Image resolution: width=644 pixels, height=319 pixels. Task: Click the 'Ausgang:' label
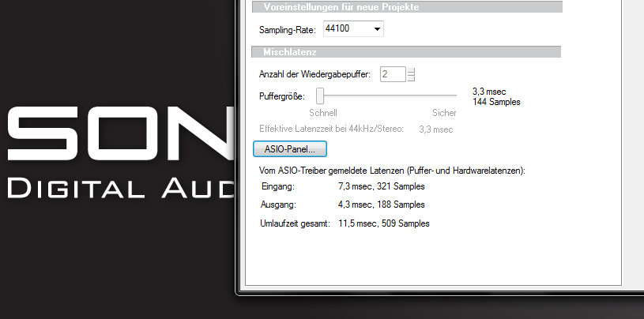point(278,205)
